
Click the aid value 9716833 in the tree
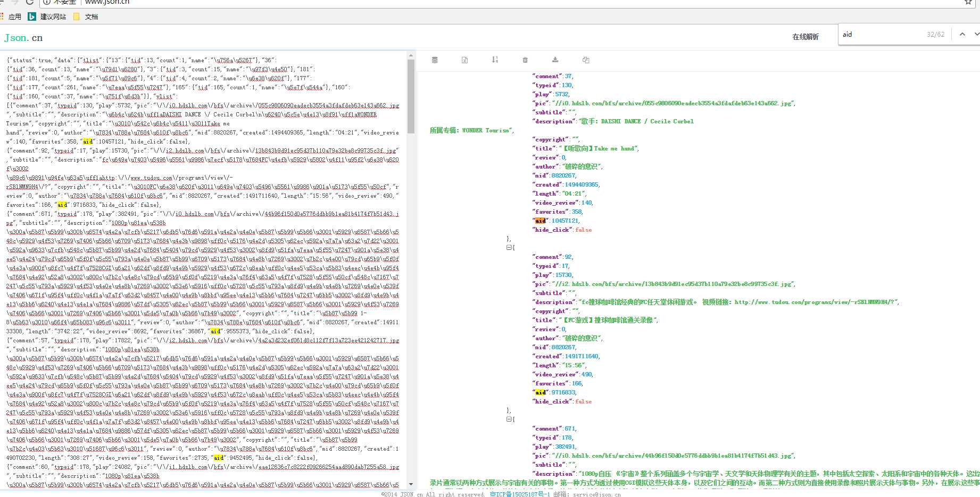563,392
